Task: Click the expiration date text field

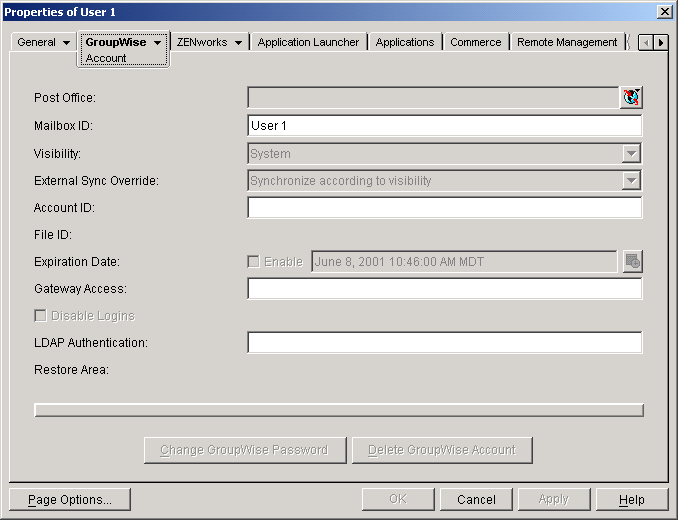Action: click(464, 262)
